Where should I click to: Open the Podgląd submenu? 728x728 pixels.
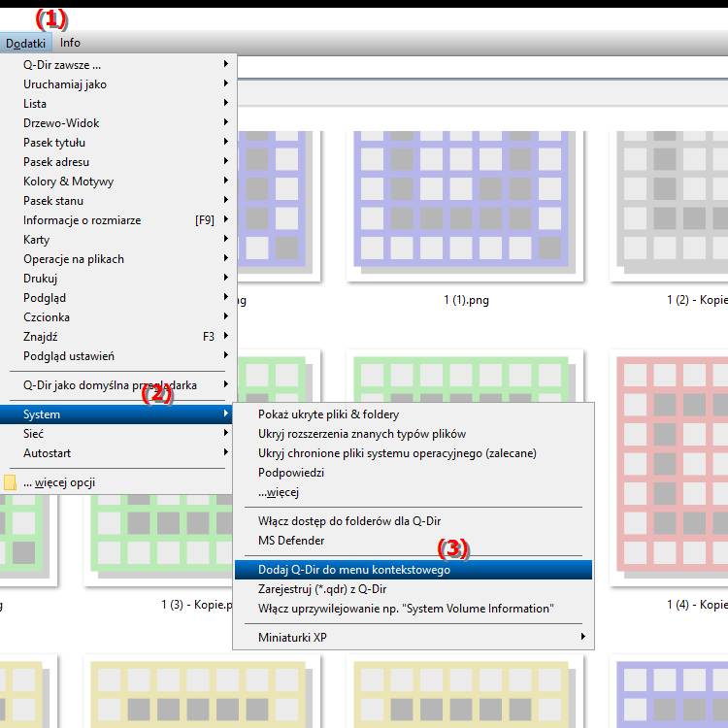pyautogui.click(x=118, y=298)
